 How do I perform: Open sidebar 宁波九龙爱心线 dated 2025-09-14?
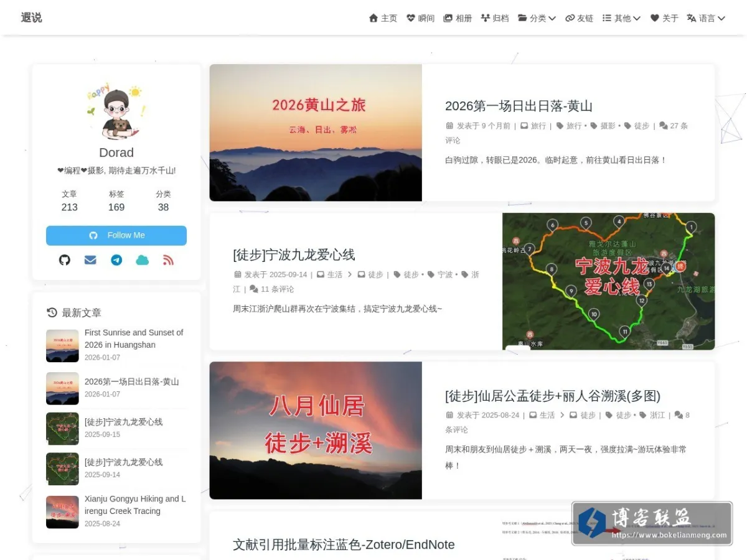(123, 462)
